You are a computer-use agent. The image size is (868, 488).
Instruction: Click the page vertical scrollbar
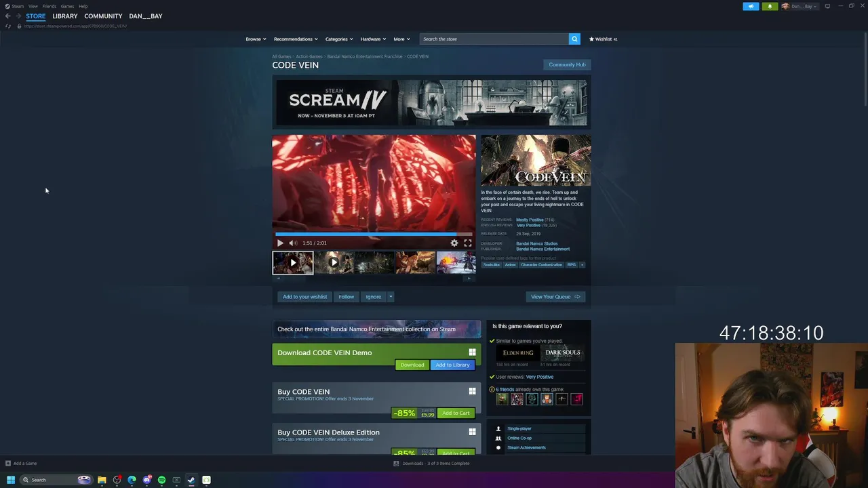coord(865,68)
